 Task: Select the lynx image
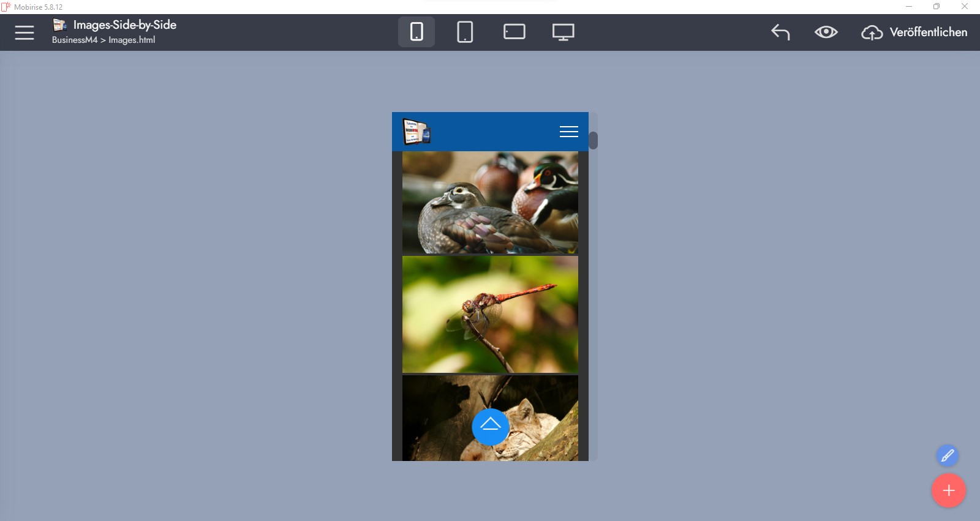[490, 418]
